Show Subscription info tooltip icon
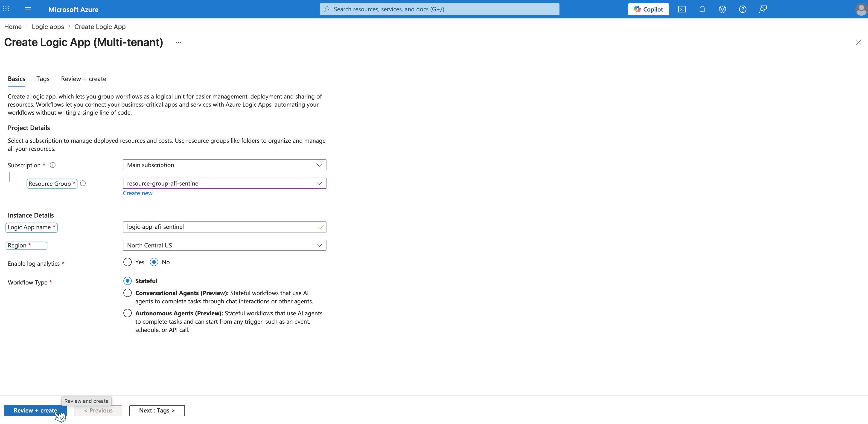This screenshot has width=868, height=424. [x=52, y=165]
